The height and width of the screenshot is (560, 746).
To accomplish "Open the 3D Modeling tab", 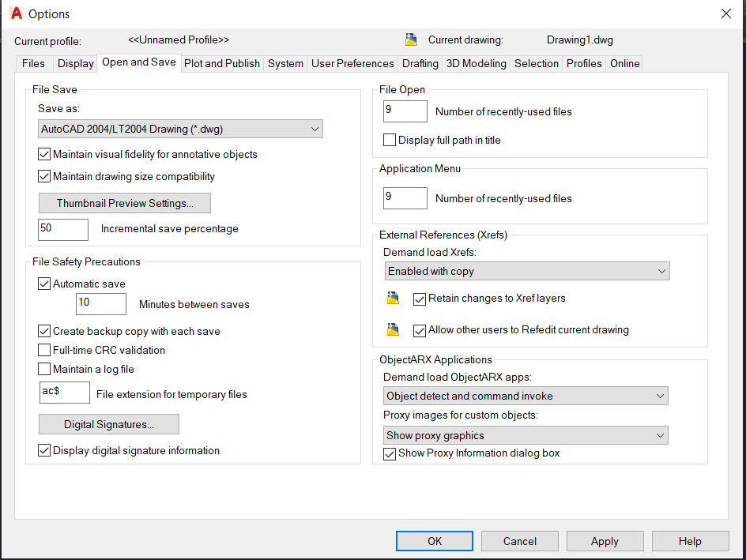I will [x=477, y=63].
